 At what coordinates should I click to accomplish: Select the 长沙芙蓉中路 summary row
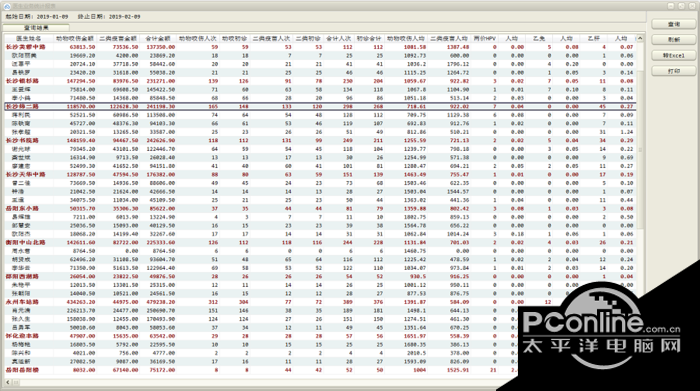pos(320,47)
